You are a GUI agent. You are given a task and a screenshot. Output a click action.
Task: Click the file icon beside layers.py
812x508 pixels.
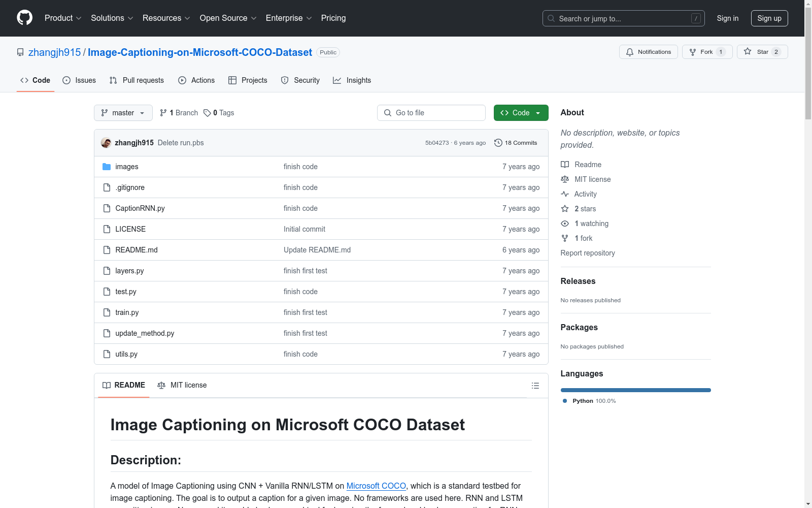point(107,271)
